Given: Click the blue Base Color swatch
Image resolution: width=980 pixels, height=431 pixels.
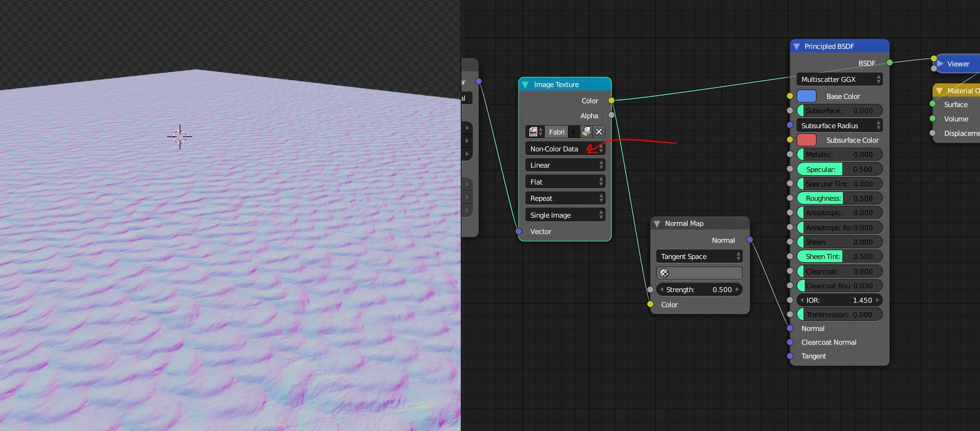Looking at the screenshot, I should click(806, 96).
